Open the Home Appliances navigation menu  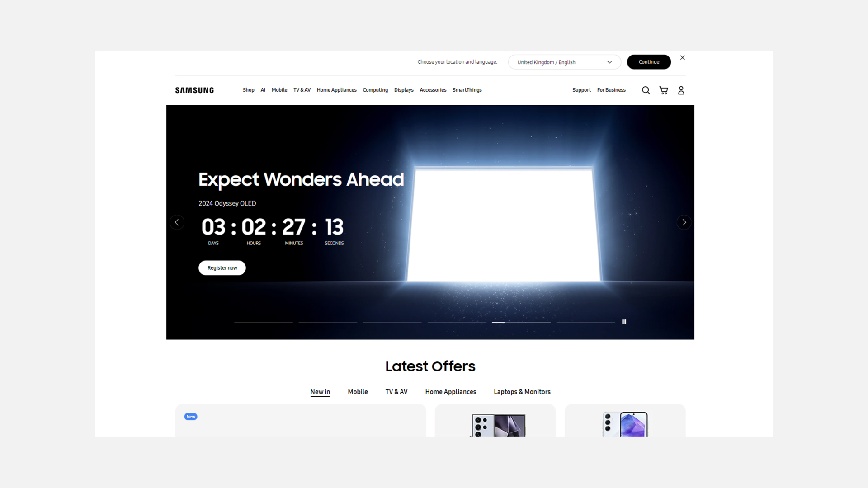336,90
